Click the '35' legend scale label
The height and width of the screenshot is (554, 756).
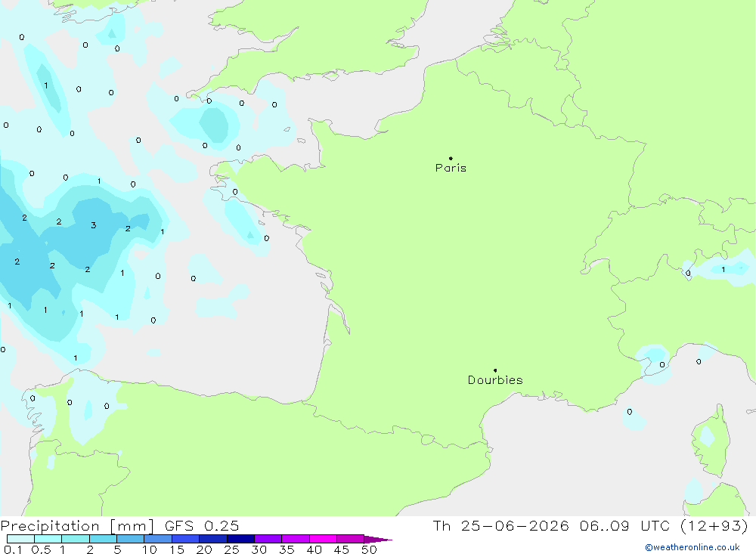[287, 549]
